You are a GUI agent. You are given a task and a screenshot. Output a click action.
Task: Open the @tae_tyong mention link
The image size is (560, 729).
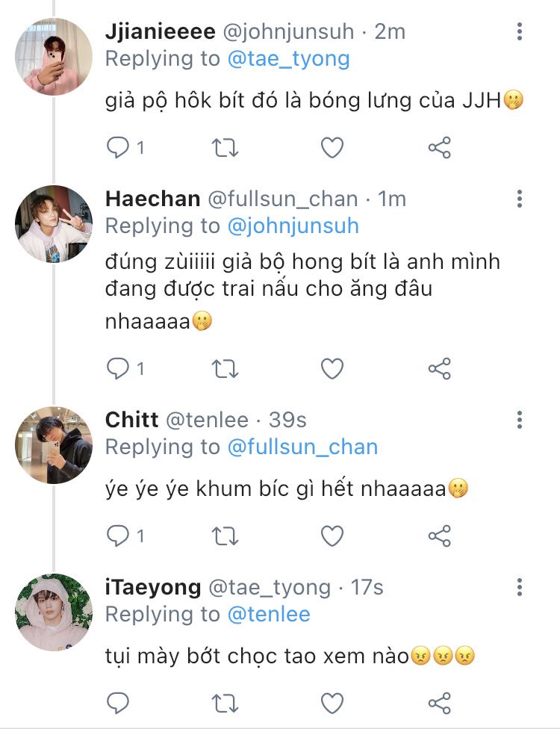tap(289, 59)
